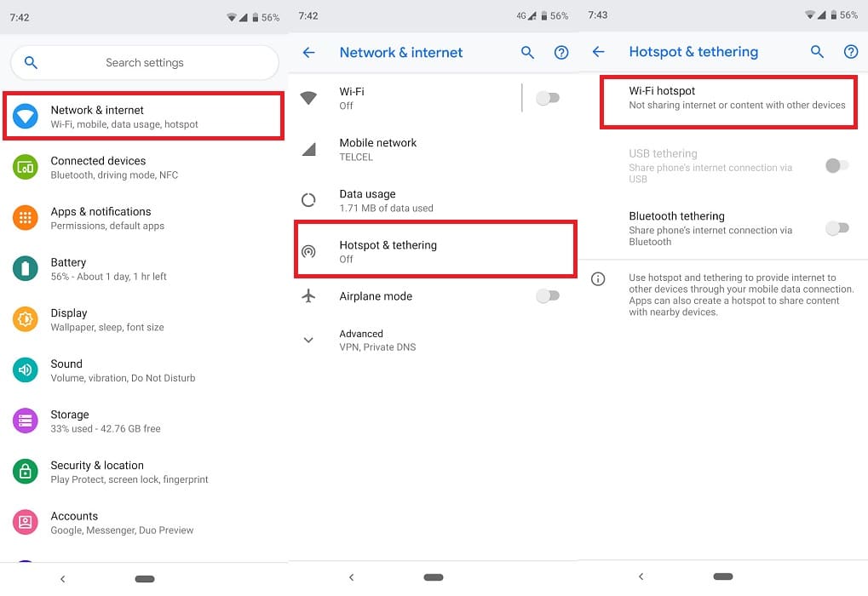
Task: Enable the Bluetooth tethering switch
Action: [837, 228]
